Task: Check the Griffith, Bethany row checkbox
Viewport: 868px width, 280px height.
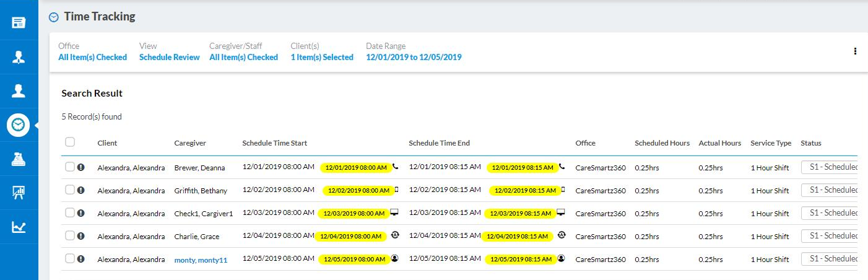Action: coord(70,190)
